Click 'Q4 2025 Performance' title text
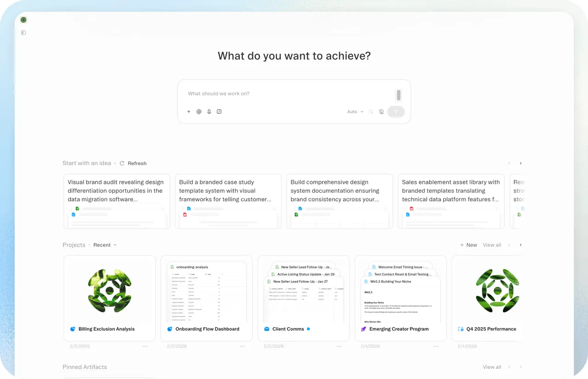 (491, 329)
